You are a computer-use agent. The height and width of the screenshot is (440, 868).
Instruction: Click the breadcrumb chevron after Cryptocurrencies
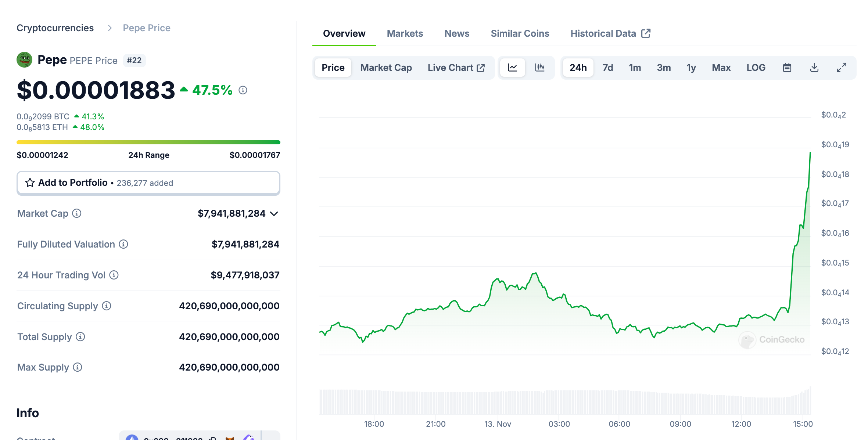point(110,28)
